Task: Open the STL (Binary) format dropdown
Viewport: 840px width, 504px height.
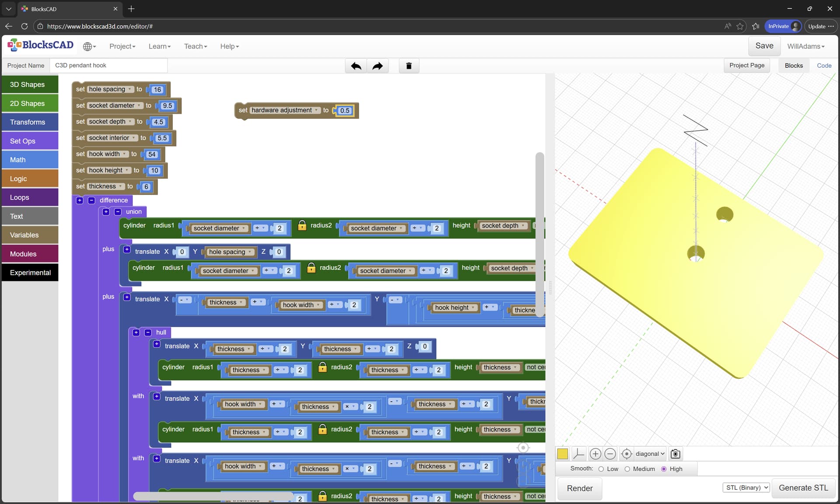Action: [746, 487]
